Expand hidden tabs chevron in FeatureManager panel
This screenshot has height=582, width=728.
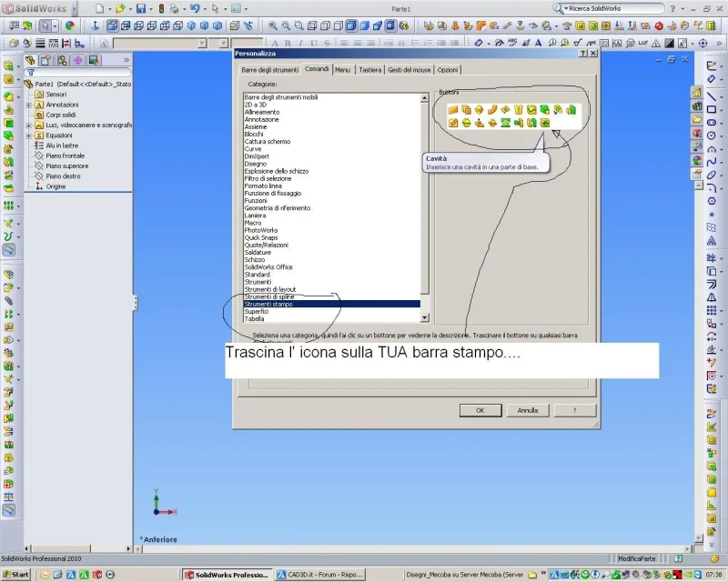click(x=126, y=60)
